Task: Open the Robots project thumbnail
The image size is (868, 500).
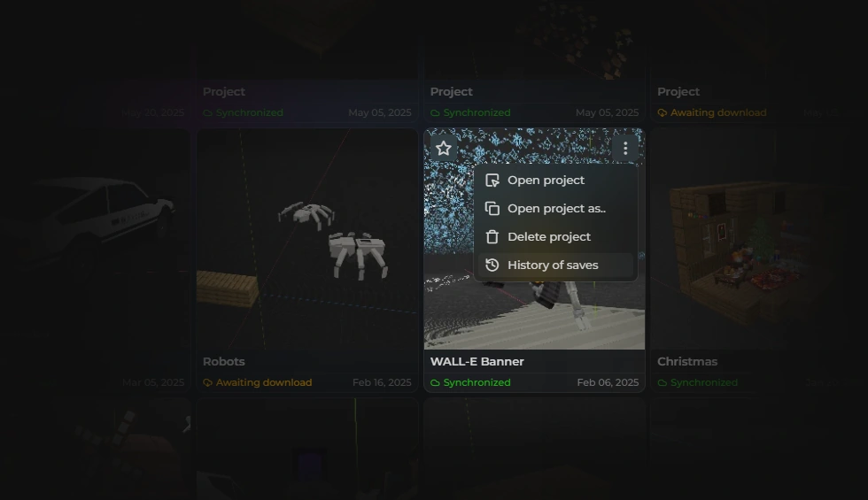Action: pos(307,239)
